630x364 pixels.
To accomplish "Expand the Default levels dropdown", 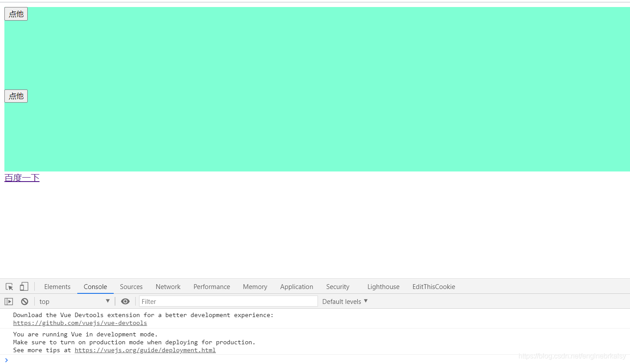I will (x=345, y=301).
